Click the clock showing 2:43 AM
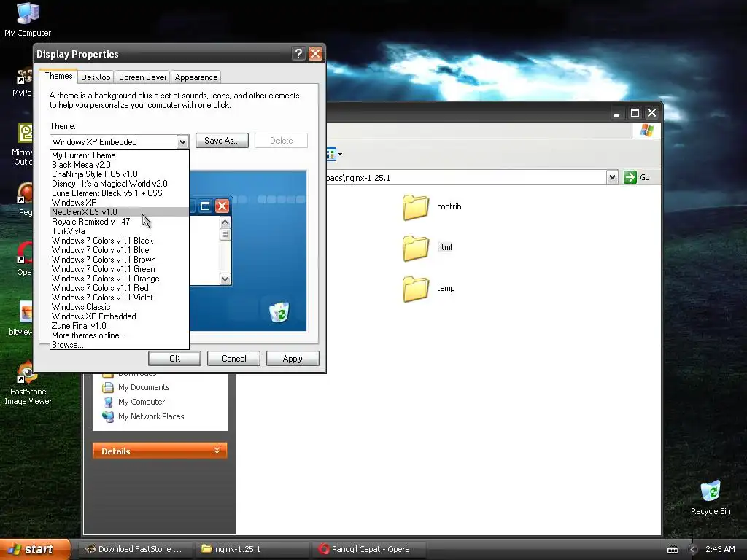 720,549
